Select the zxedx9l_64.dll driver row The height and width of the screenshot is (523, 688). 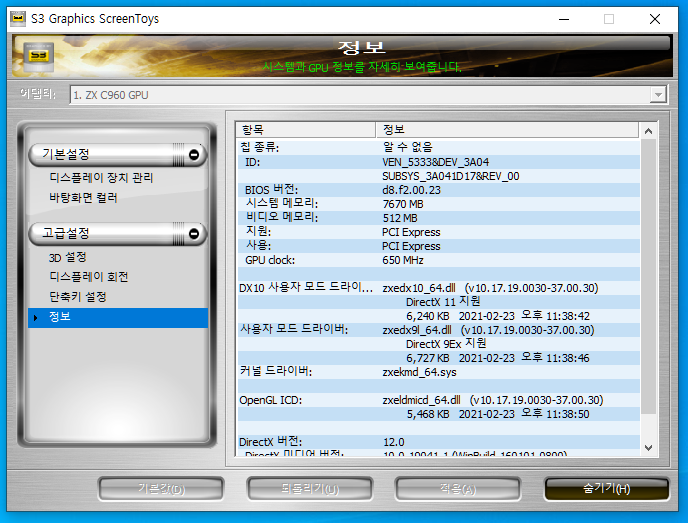pyautogui.click(x=438, y=330)
